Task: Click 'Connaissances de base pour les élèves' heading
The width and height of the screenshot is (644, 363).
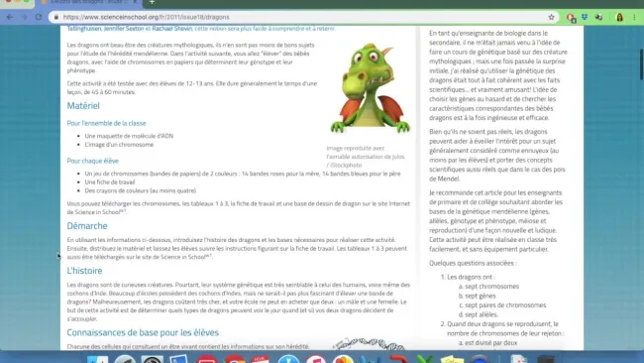Action: point(143,332)
